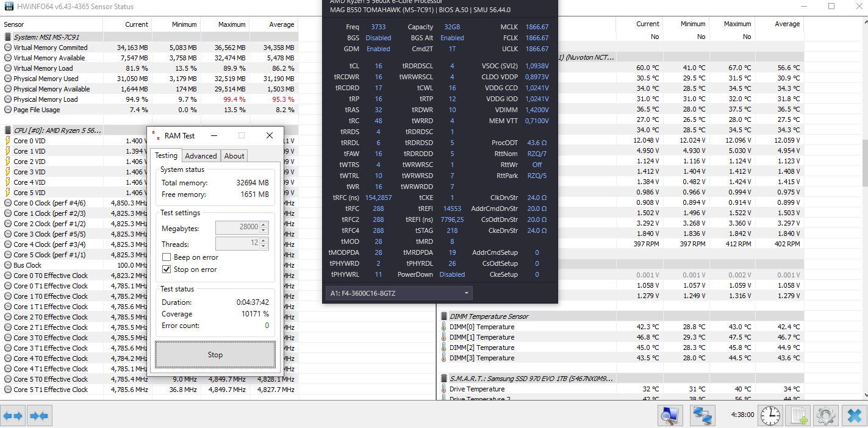
Task: Click the Coverage 10171 % value
Action: pyautogui.click(x=255, y=314)
